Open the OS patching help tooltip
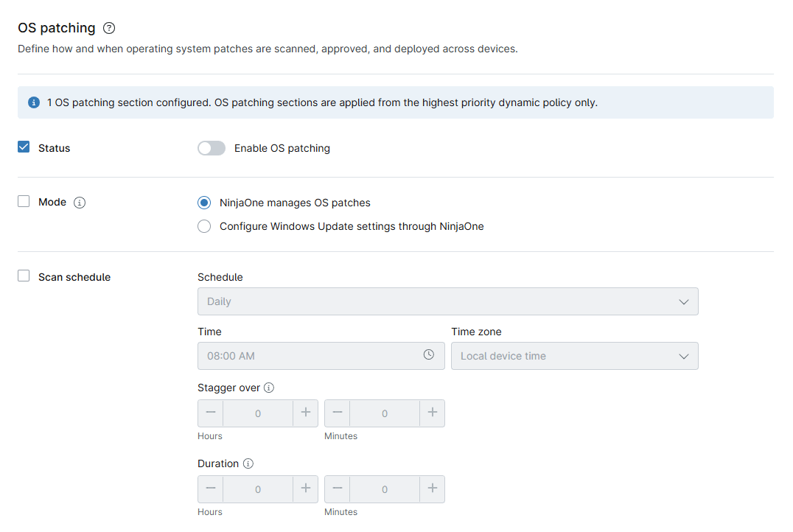The height and width of the screenshot is (532, 793). tap(108, 28)
